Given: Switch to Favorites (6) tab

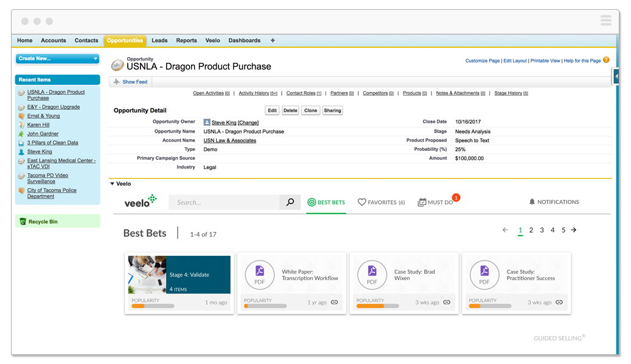Looking at the screenshot, I should click(381, 202).
